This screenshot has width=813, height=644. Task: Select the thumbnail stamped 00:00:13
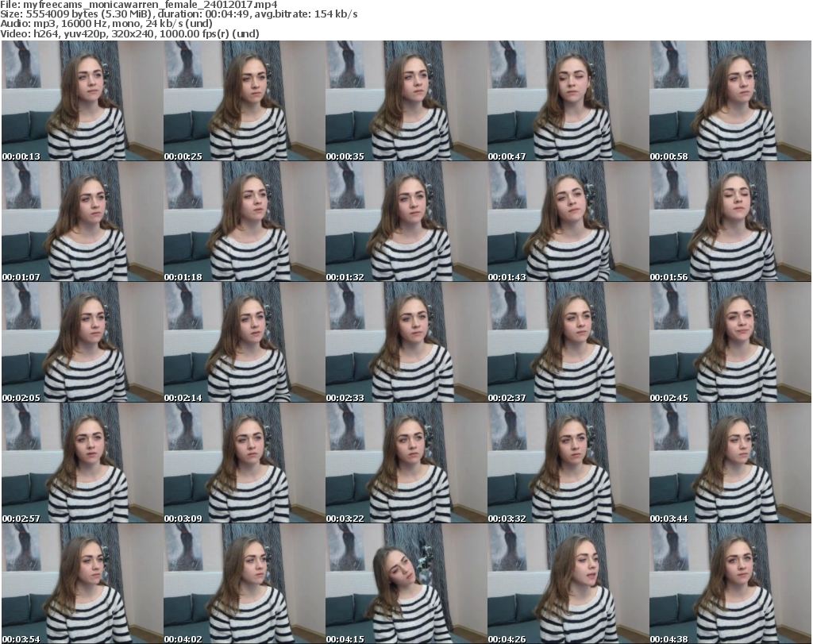(83, 101)
